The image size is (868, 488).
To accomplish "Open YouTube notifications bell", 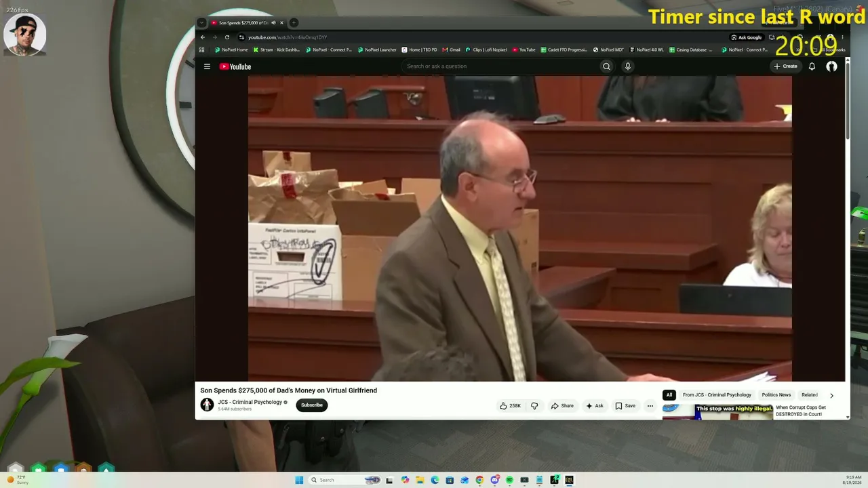I will pos(812,66).
